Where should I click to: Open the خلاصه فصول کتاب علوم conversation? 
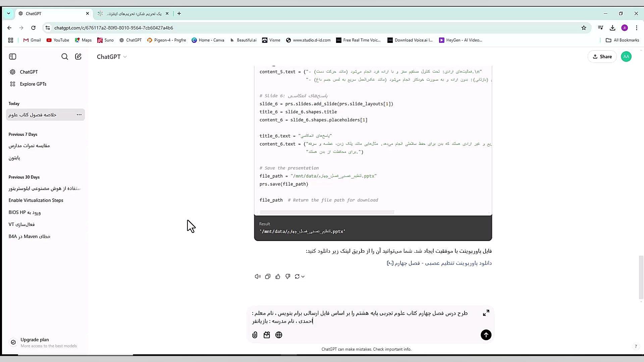tap(33, 115)
